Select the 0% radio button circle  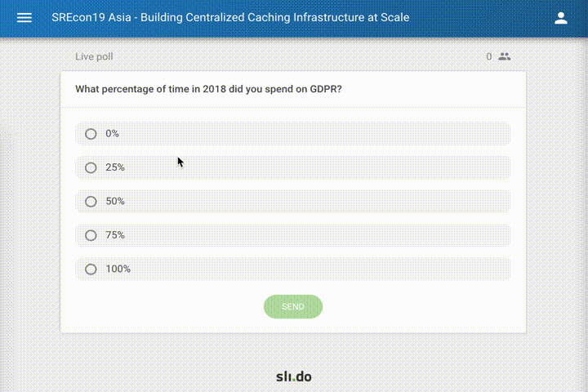pos(91,134)
